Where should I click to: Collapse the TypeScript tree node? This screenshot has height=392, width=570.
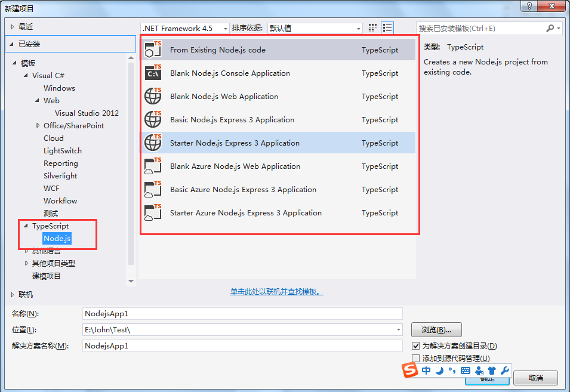(x=26, y=226)
